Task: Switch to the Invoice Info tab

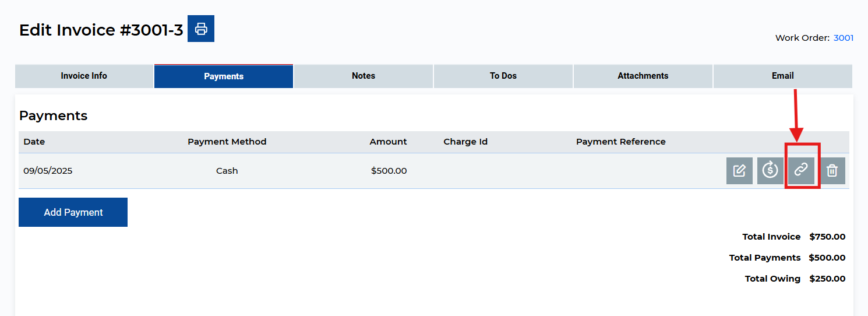Action: [84, 76]
